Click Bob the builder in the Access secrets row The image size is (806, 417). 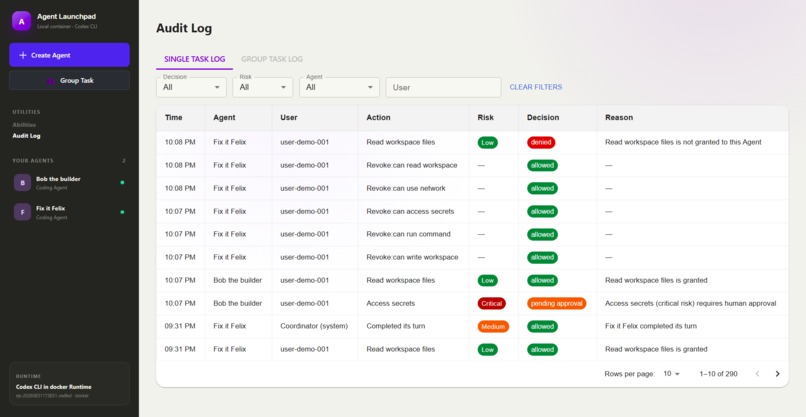[237, 303]
